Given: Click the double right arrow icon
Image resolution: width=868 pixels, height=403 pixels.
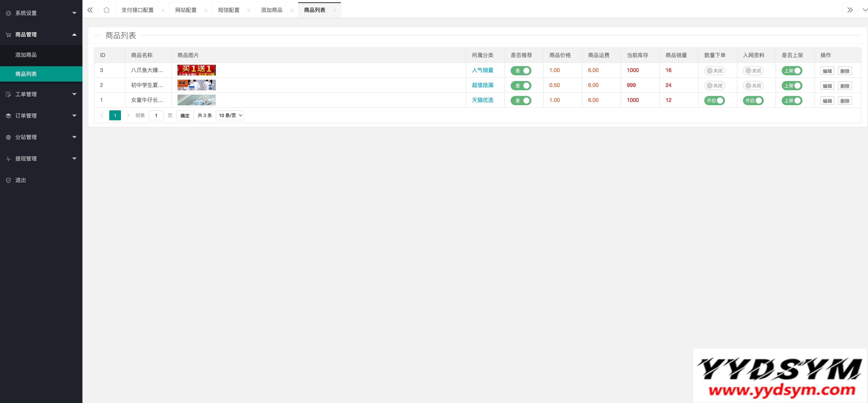Looking at the screenshot, I should click(850, 10).
